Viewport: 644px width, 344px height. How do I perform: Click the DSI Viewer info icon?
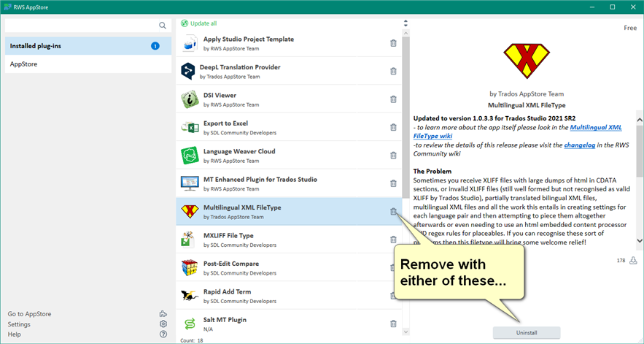pyautogui.click(x=190, y=99)
